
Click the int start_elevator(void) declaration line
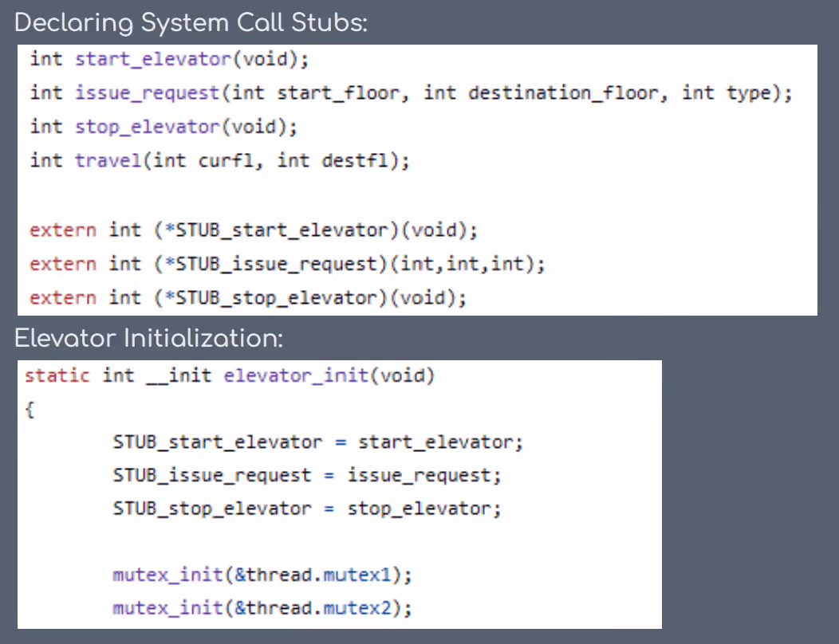coord(169,59)
